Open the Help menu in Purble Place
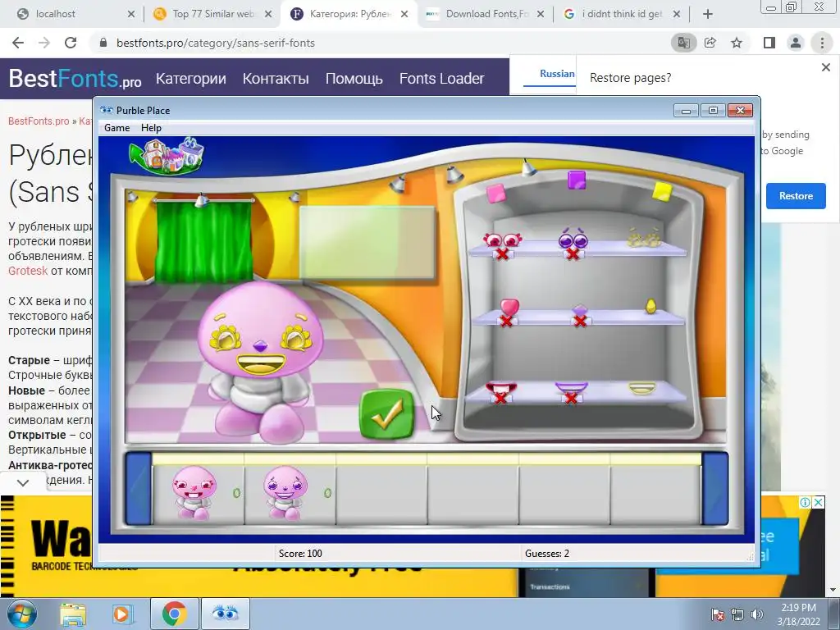The width and height of the screenshot is (840, 630). [x=151, y=128]
